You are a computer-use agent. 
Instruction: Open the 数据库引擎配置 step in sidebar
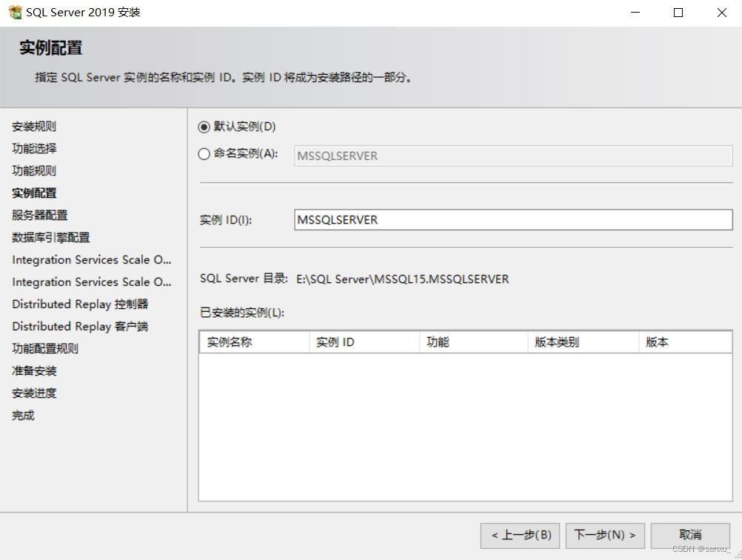51,238
